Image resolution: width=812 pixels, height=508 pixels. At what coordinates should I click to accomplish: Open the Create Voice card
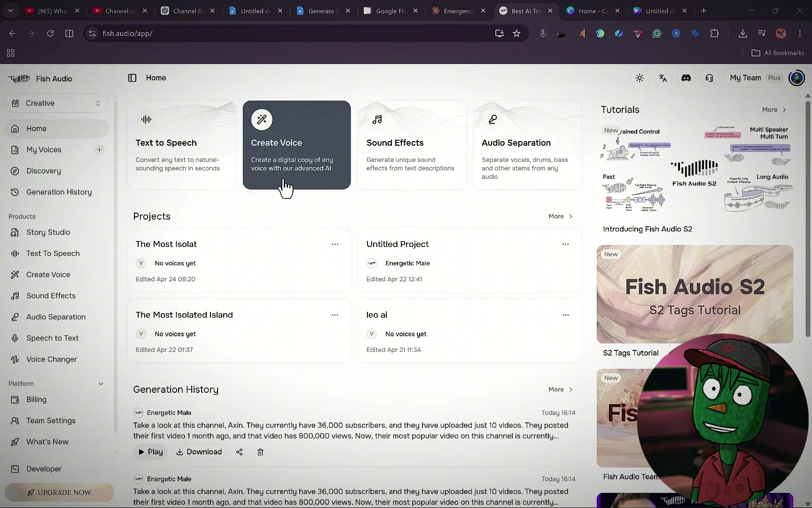click(x=297, y=145)
